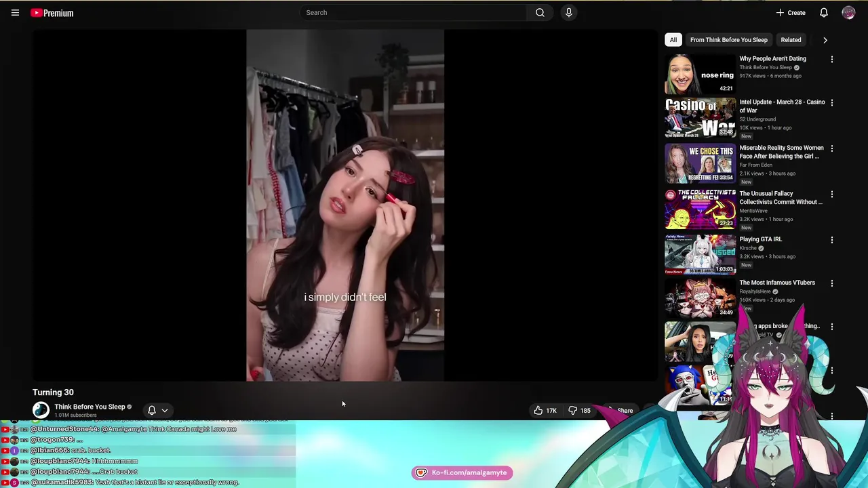Image resolution: width=868 pixels, height=488 pixels.
Task: Open MentisWave channel name
Action: coord(753,211)
